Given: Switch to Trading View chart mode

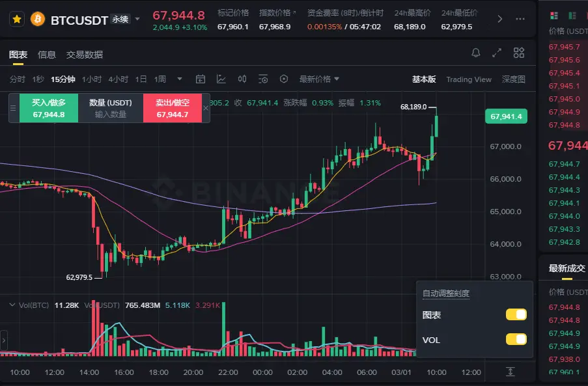Looking at the screenshot, I should (469, 79).
